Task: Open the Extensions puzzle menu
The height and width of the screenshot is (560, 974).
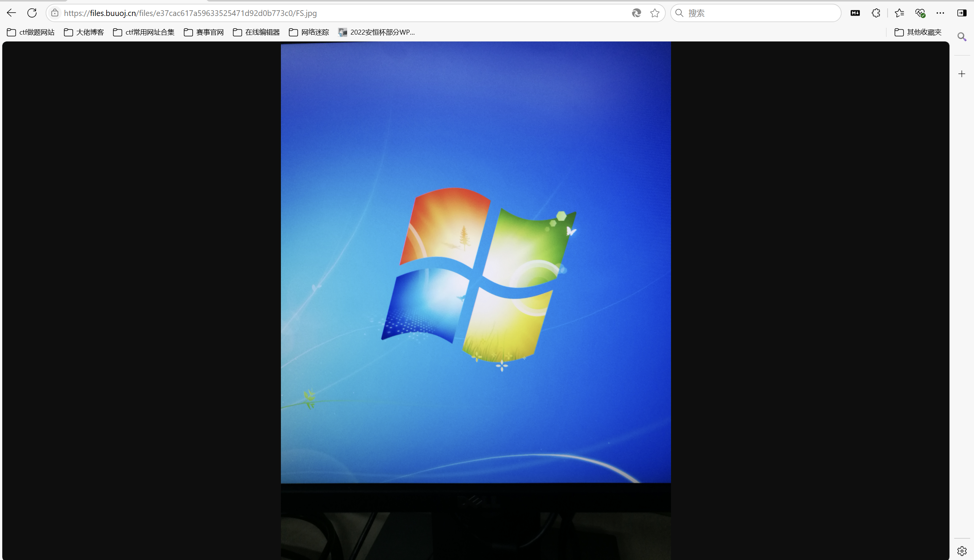Action: point(876,13)
